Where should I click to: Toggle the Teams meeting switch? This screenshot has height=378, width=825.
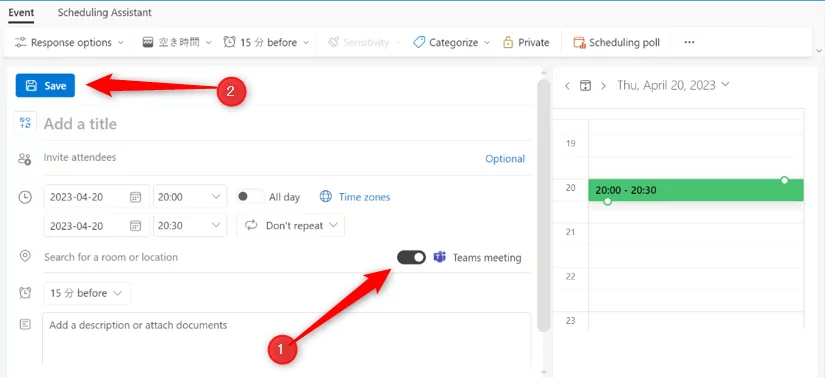click(x=411, y=257)
